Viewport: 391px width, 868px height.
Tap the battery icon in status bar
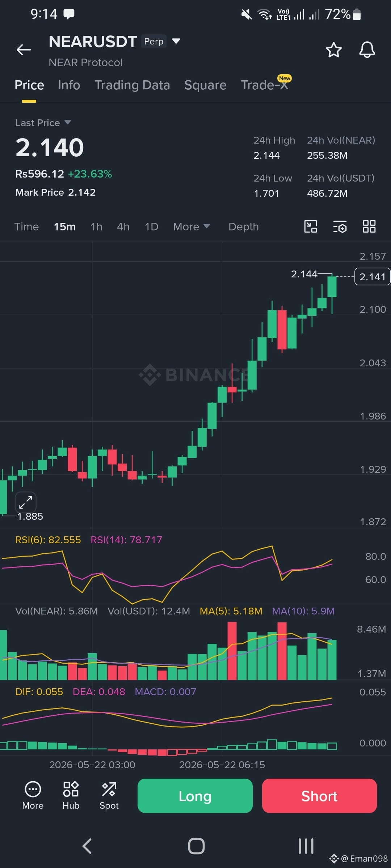[357, 14]
